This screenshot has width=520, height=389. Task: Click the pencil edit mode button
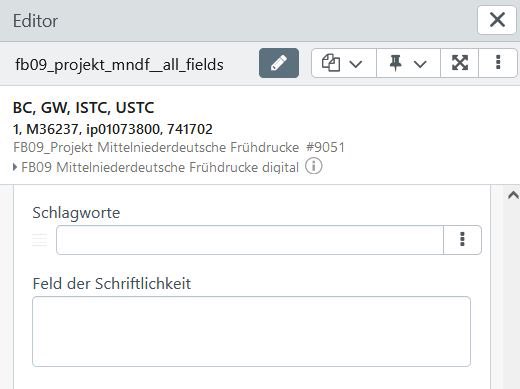(279, 63)
